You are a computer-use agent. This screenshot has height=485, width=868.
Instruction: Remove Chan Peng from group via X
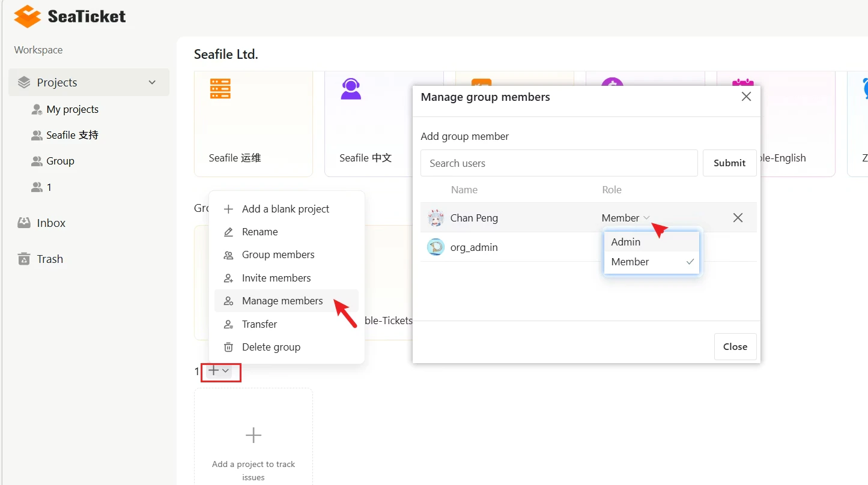pyautogui.click(x=738, y=218)
